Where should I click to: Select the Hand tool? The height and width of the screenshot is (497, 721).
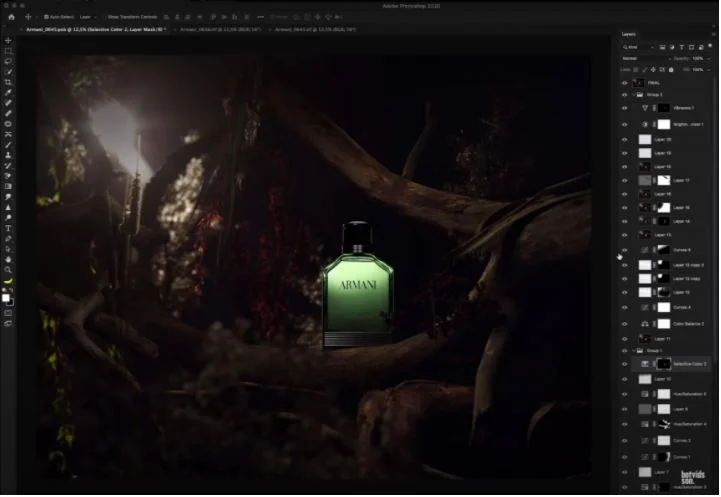point(8,260)
